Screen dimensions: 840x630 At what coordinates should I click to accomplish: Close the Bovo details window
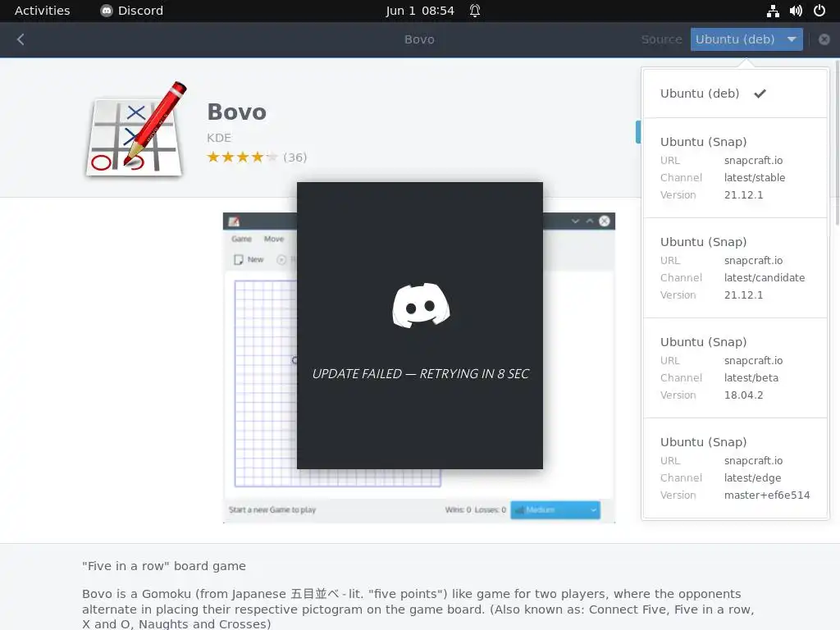coord(824,39)
